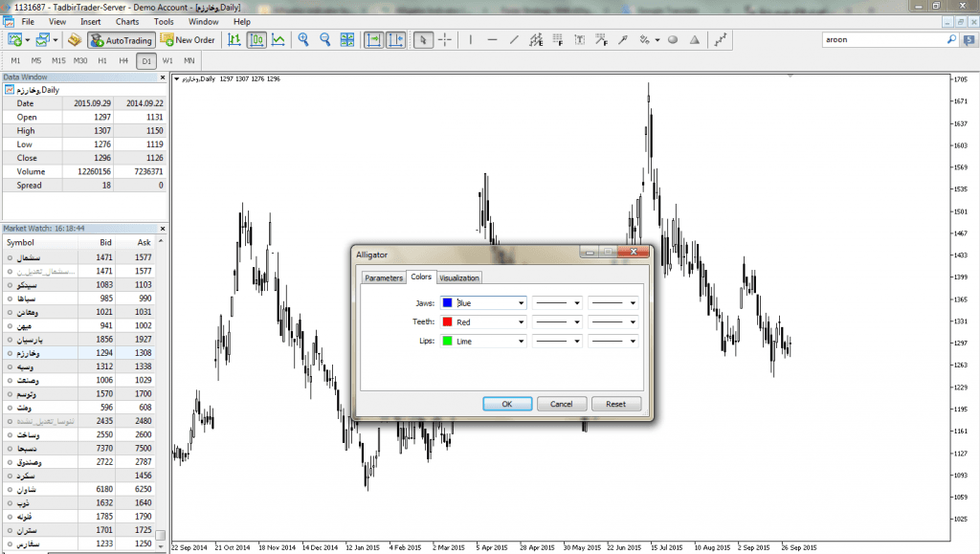Select the Fibonacci Fan tool icon
The image size is (980, 554).
coord(601,40)
